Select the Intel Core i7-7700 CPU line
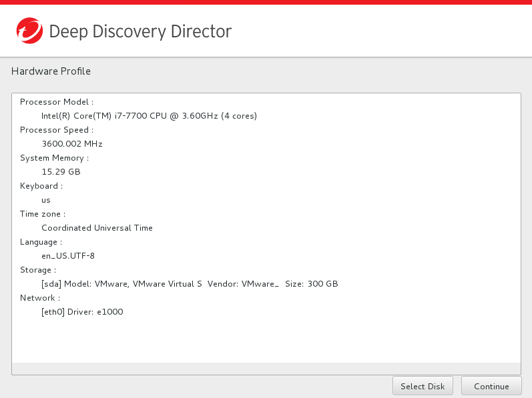The width and height of the screenshot is (532, 398). [x=149, y=116]
